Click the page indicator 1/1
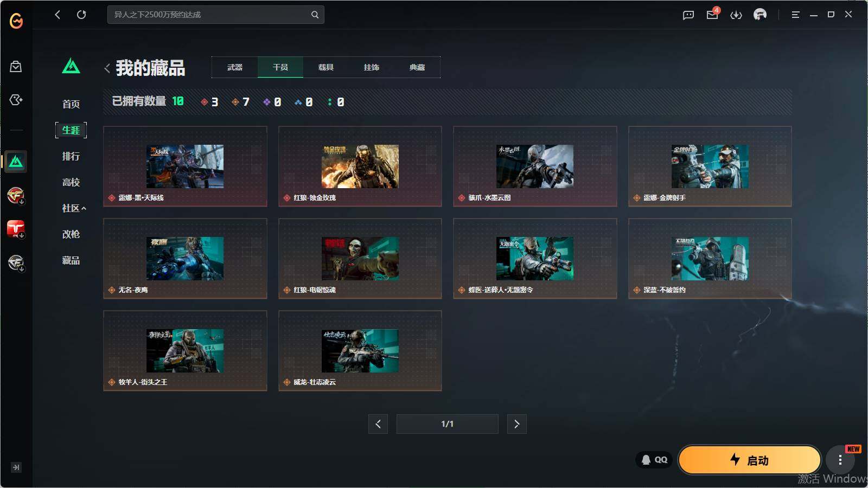 (448, 424)
